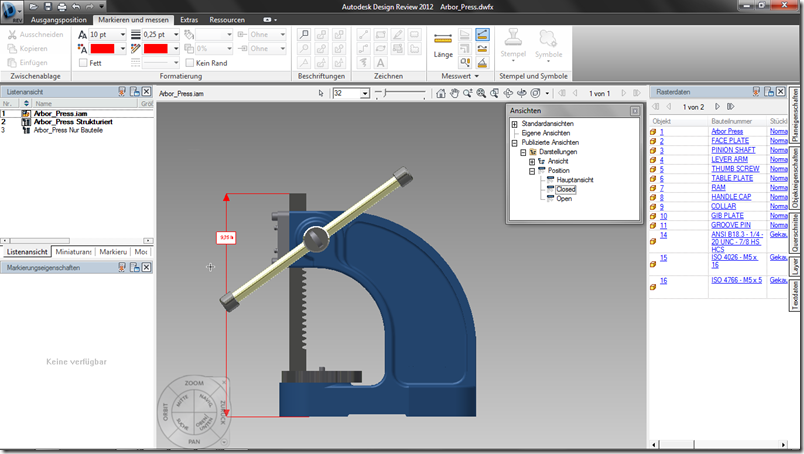Open the 0,25 pt line weight dropdown

176,34
